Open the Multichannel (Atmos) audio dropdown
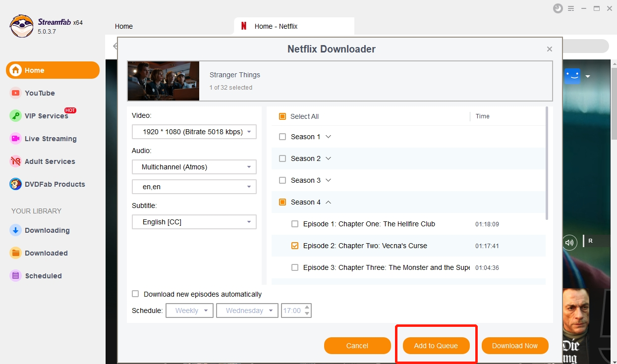 point(194,167)
